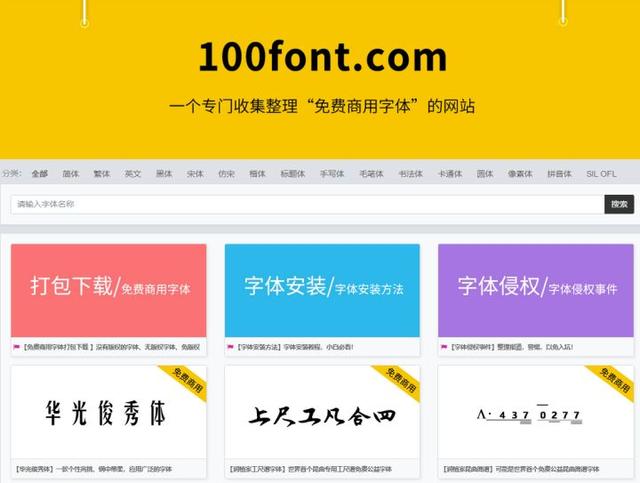Screen dimensions: 640x483
Task: Open the blue 字体安装 banner
Action: 322,290
